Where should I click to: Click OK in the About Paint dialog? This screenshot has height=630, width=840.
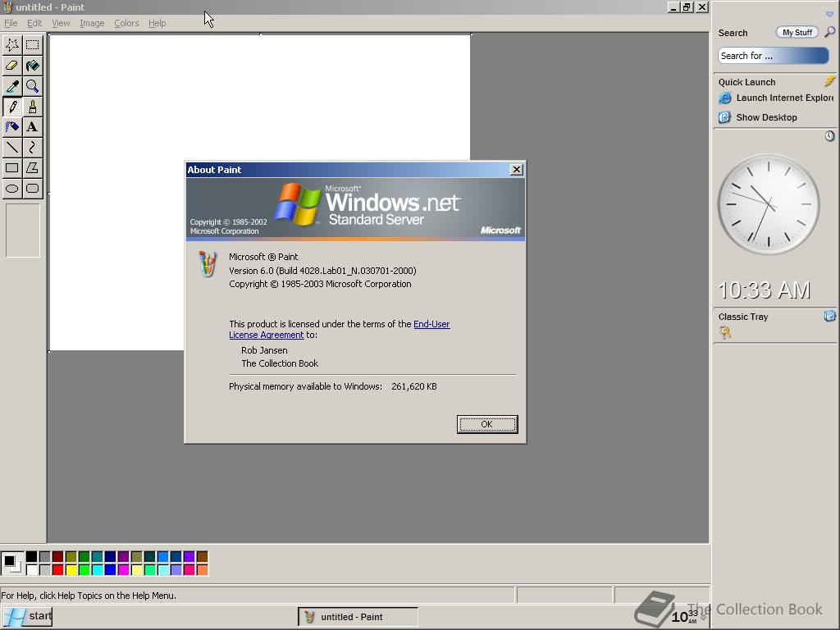pyautogui.click(x=487, y=424)
